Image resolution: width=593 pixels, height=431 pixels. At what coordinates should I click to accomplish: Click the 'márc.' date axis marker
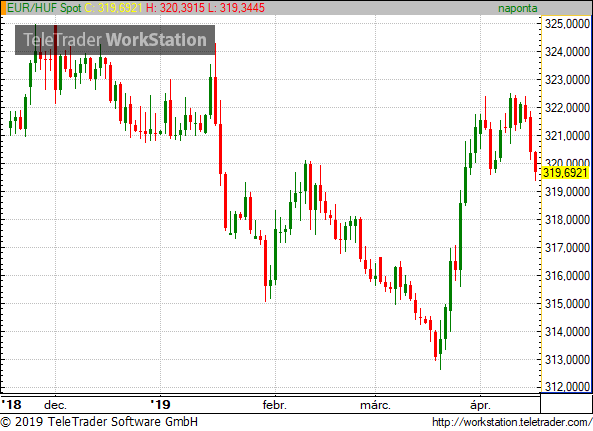pos(375,405)
